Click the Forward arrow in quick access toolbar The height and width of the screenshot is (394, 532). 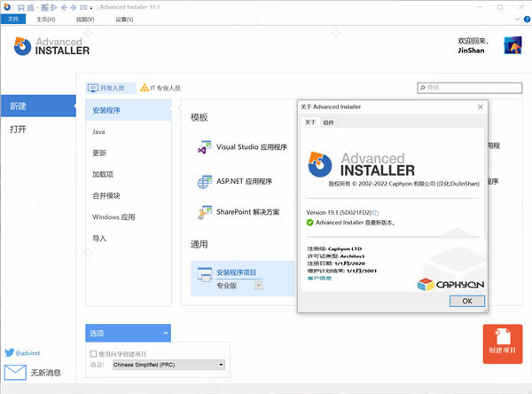point(74,7)
